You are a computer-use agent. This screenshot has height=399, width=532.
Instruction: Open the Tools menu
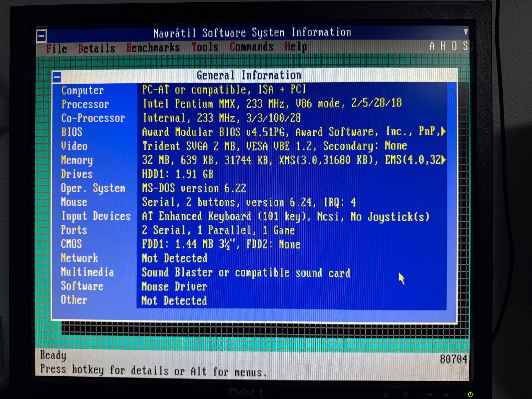[x=205, y=47]
